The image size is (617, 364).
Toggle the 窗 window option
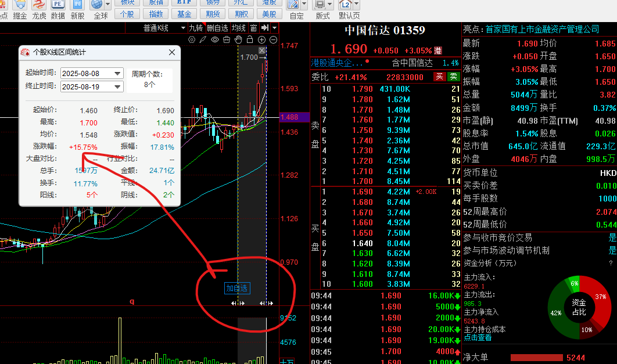coord(253,28)
